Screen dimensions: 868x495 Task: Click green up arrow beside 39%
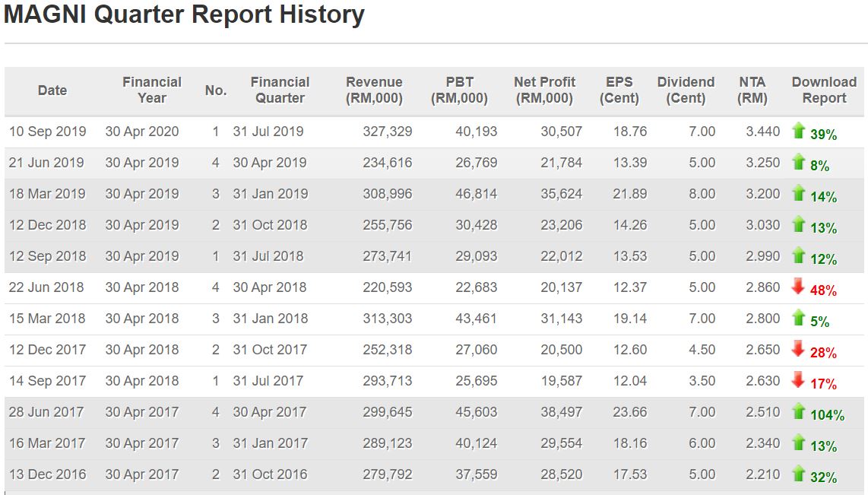[798, 131]
